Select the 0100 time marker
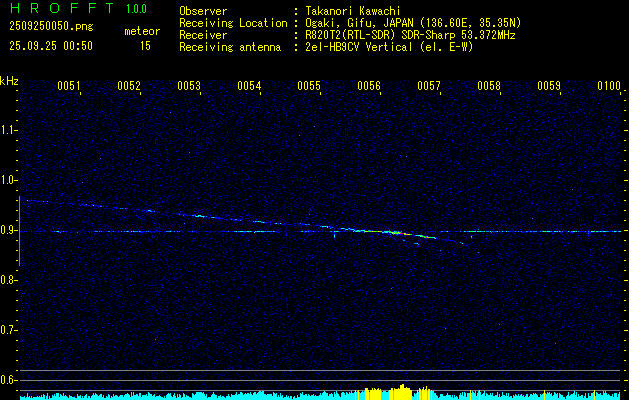Screen dimensions: 629x400 608,87
